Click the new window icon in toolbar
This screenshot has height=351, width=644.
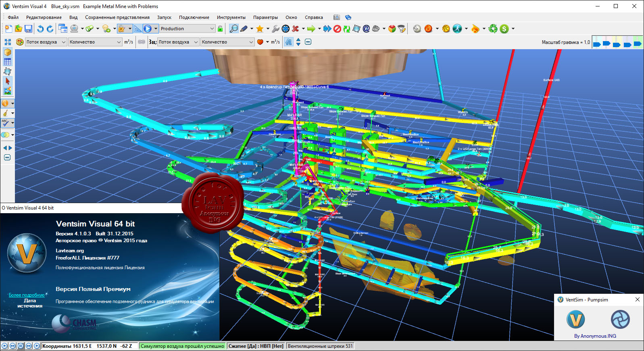(x=63, y=29)
